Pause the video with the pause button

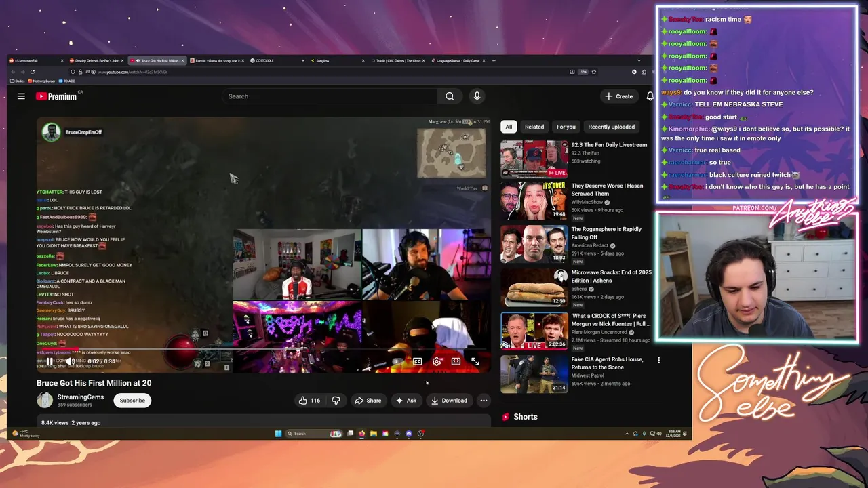[x=50, y=361]
